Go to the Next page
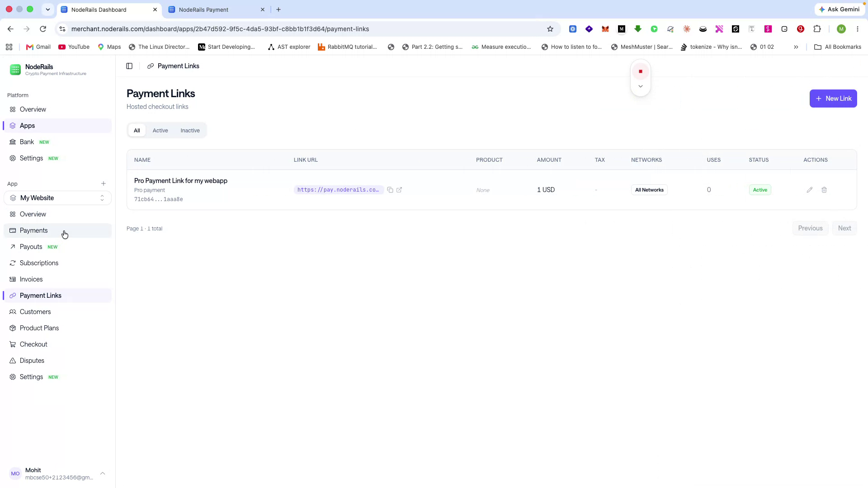 (844, 228)
